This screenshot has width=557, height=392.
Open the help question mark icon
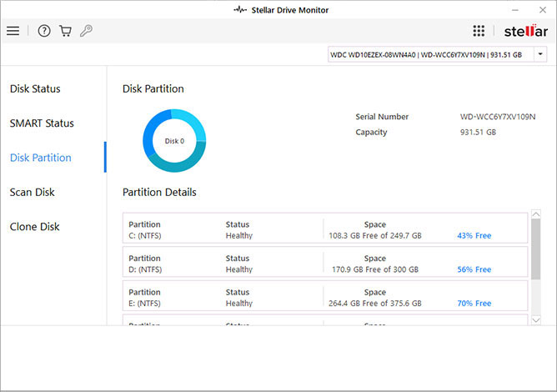coord(44,31)
